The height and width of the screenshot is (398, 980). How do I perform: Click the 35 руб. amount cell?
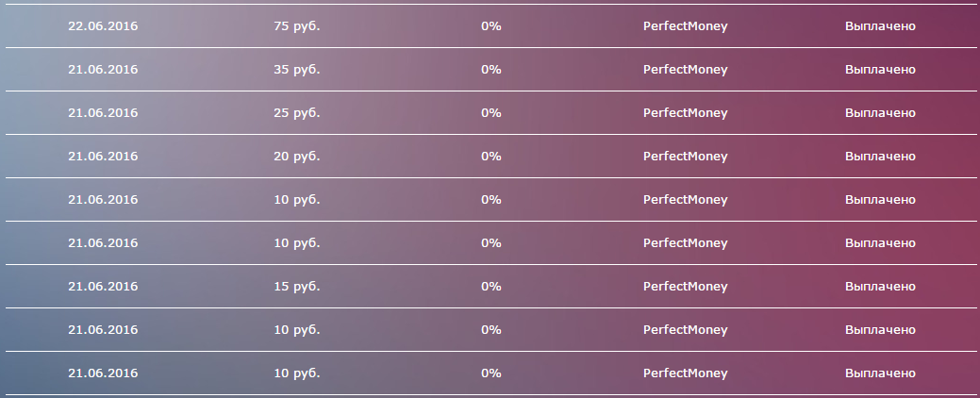tap(296, 70)
